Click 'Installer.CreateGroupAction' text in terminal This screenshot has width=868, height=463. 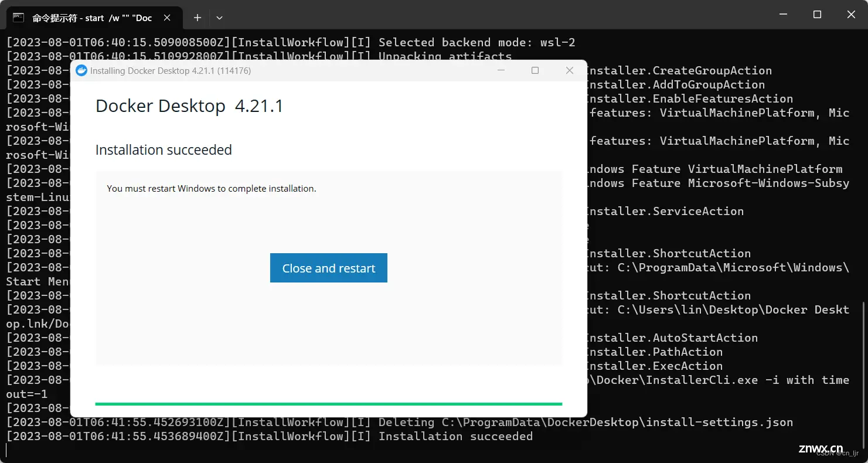[679, 70]
